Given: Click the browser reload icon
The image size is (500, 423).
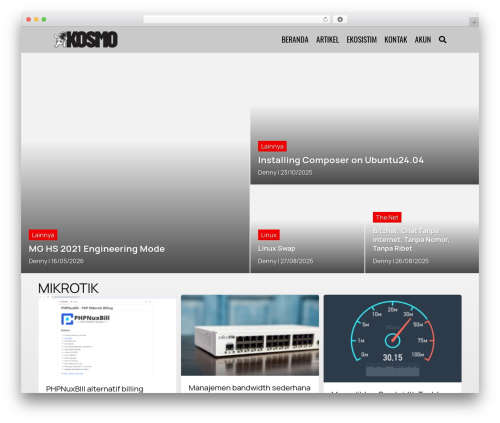Looking at the screenshot, I should [x=325, y=20].
